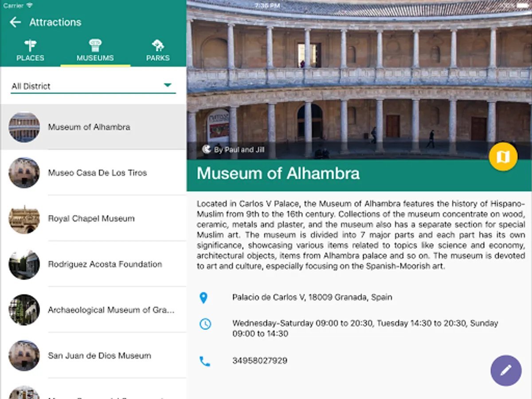
Task: Click the phone number 34958027929
Action: [260, 360]
